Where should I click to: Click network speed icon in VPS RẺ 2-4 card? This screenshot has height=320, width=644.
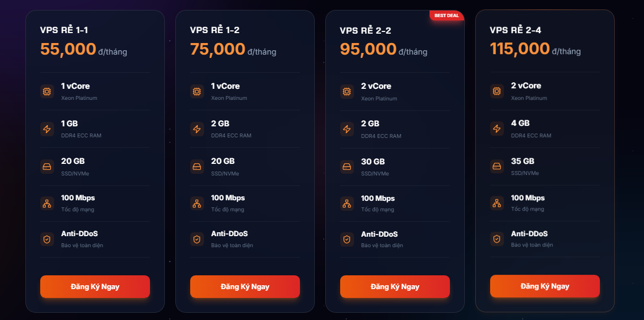(497, 203)
